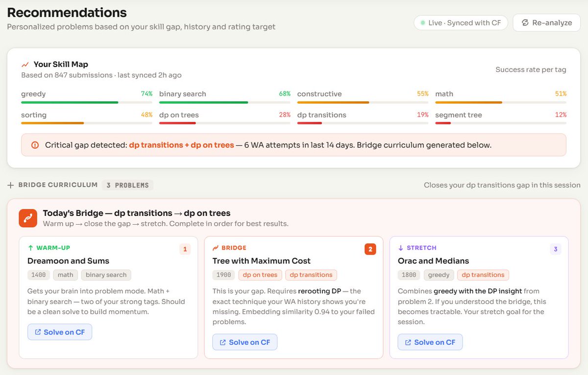Image resolution: width=588 pixels, height=375 pixels.
Task: Click the greedy skill progress bar
Action: [x=87, y=102]
